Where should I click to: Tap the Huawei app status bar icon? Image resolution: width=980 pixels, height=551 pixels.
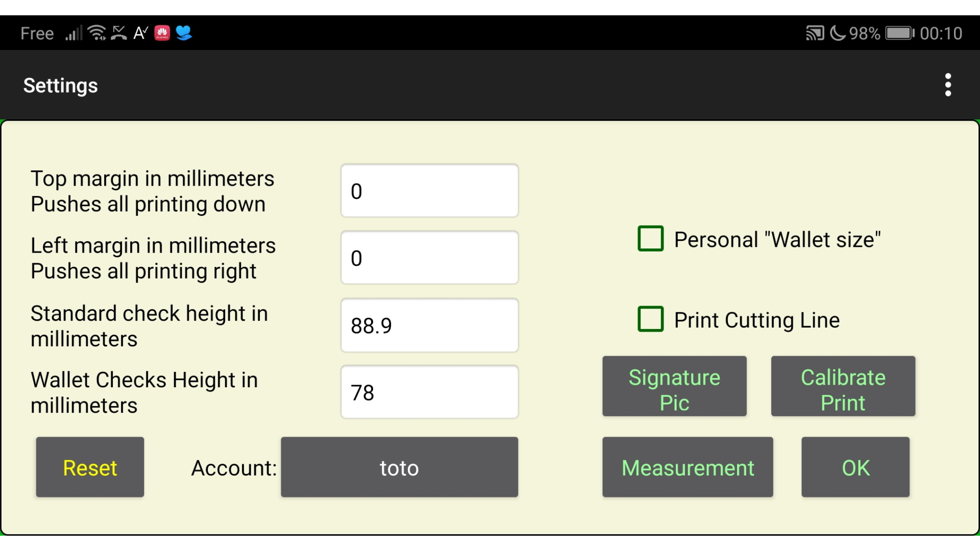point(162,33)
